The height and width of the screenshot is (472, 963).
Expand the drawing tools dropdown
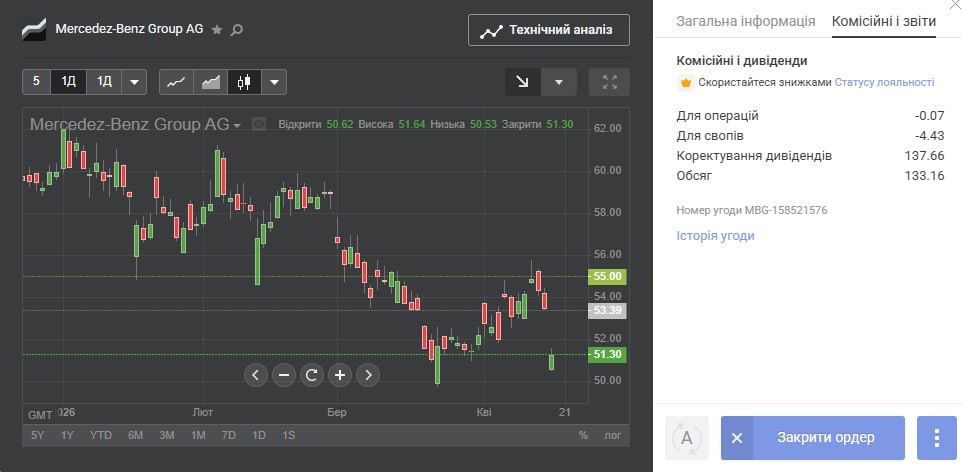tap(559, 82)
